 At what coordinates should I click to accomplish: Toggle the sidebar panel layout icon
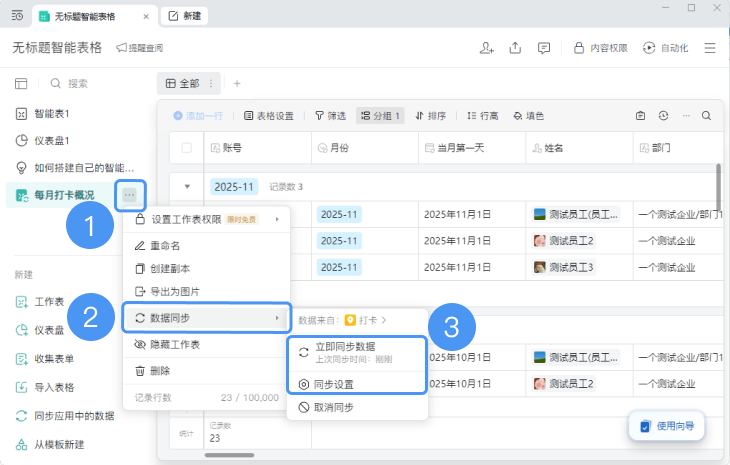[21, 83]
